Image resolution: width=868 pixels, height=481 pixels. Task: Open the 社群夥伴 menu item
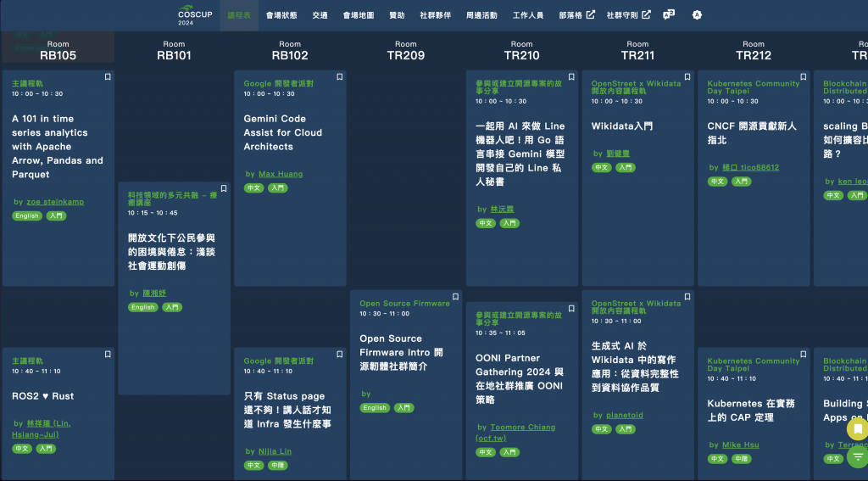point(435,15)
